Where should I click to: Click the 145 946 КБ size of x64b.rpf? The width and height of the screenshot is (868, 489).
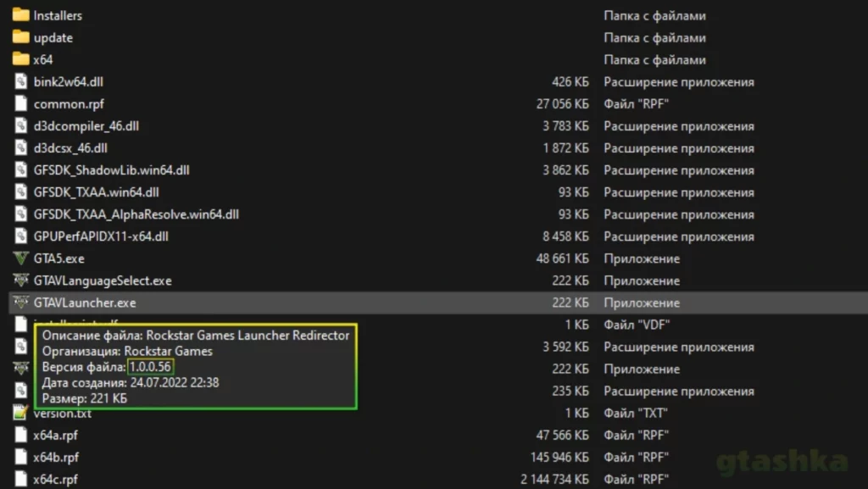coord(559,458)
